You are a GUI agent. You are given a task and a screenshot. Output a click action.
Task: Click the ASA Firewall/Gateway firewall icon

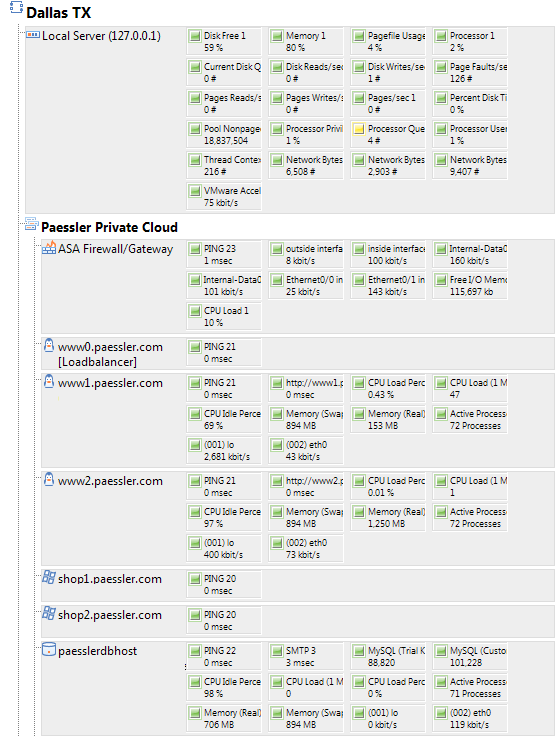pyautogui.click(x=49, y=247)
